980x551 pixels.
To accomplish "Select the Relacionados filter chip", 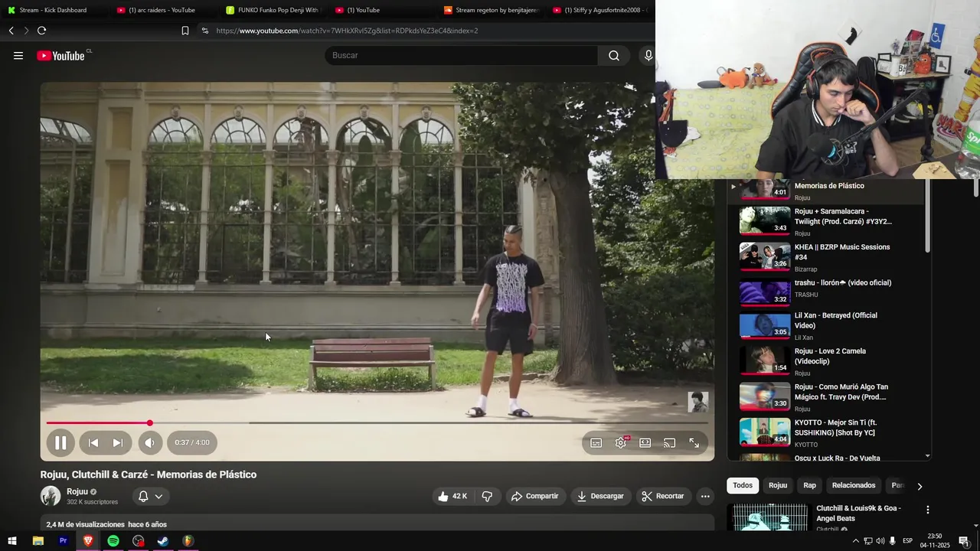I will click(854, 485).
